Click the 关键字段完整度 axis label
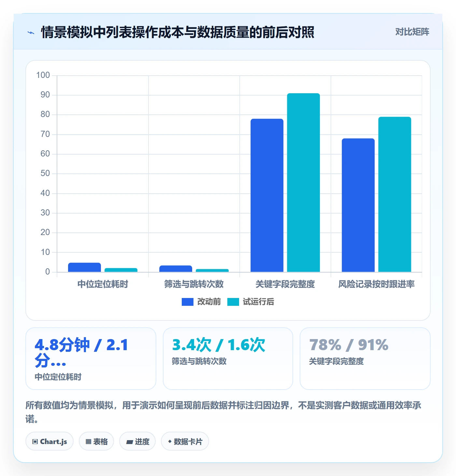The height and width of the screenshot is (476, 456). pos(285,284)
